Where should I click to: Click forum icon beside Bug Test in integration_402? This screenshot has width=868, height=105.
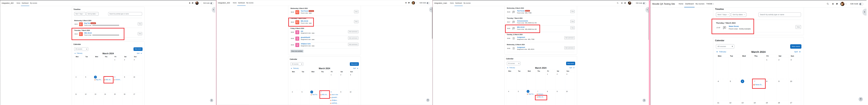(81, 24)
